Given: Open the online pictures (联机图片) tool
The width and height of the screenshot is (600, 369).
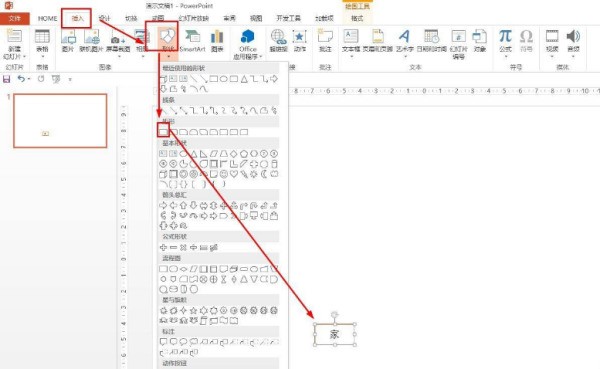Looking at the screenshot, I should [x=91, y=41].
